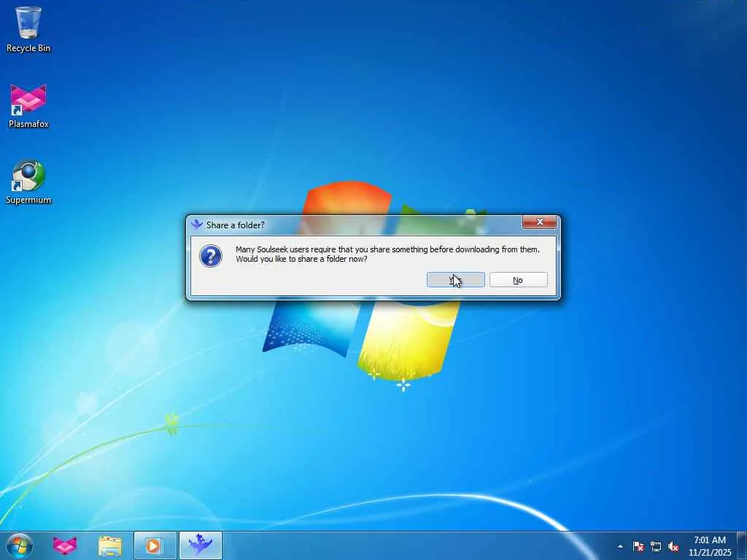Viewport: 747px width, 560px height.
Task: Click the 'Share a folder?' title text
Action: point(236,225)
